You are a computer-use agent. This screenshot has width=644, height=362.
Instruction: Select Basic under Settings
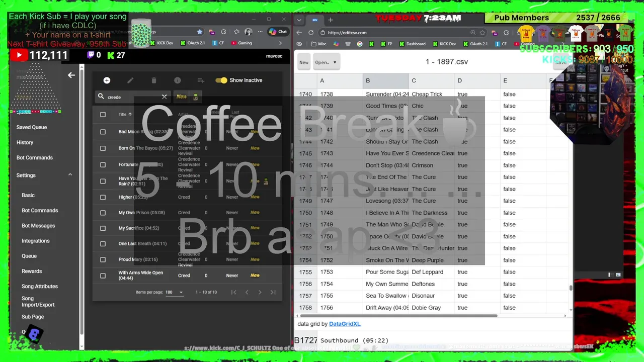(x=28, y=195)
